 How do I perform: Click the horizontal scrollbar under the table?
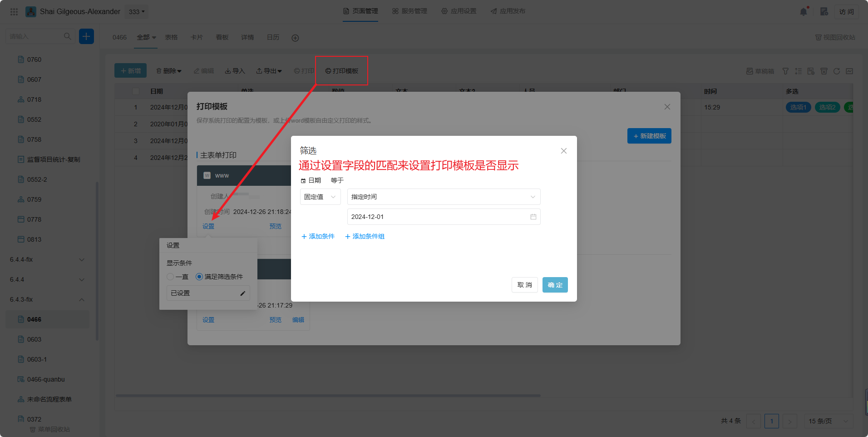click(x=328, y=396)
